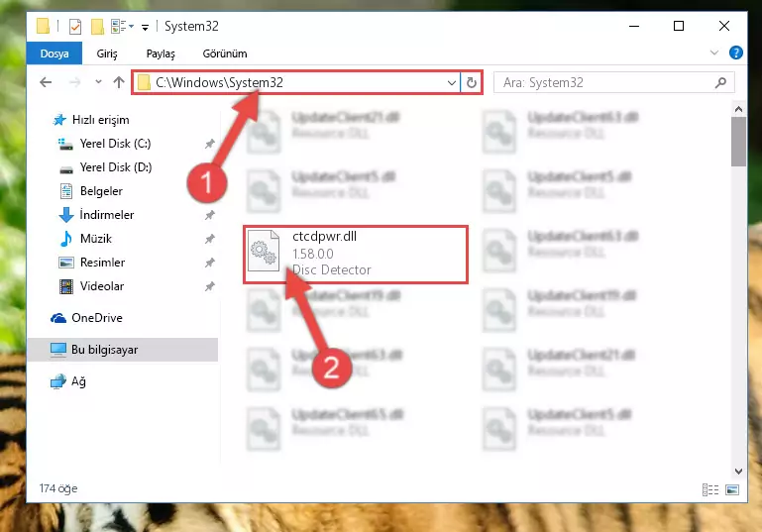Click the pin icon next to Yerel Disk (C:)
The height and width of the screenshot is (532, 762).
point(209,144)
